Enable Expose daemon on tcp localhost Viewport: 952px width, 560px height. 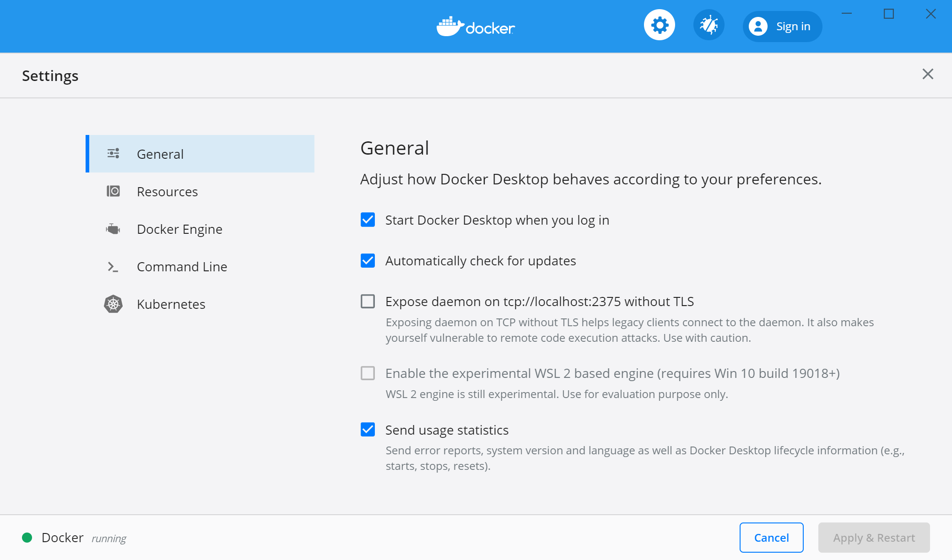coord(368,302)
